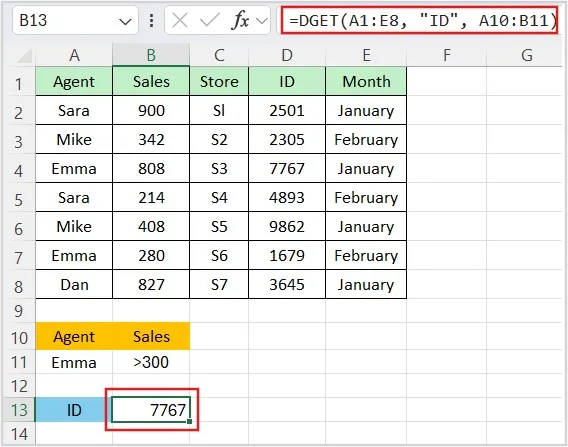
Task: Select the cell with sales 827
Action: pos(151,284)
